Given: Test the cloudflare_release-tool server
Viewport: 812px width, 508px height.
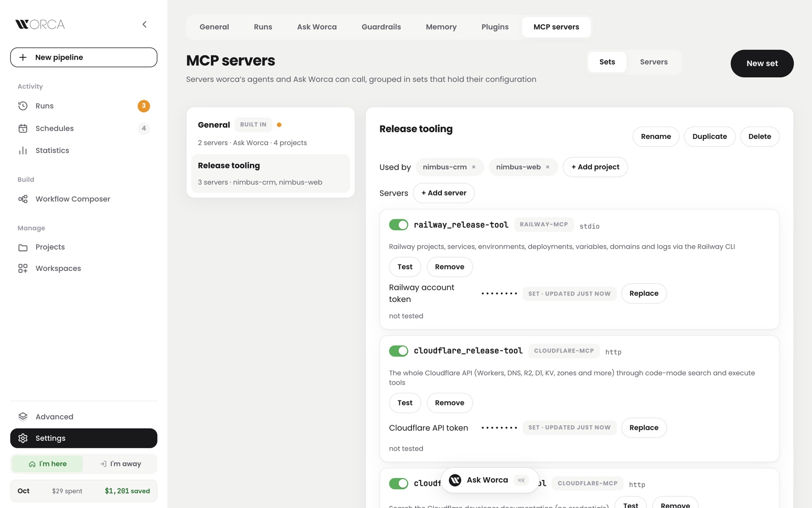Looking at the screenshot, I should pyautogui.click(x=405, y=403).
